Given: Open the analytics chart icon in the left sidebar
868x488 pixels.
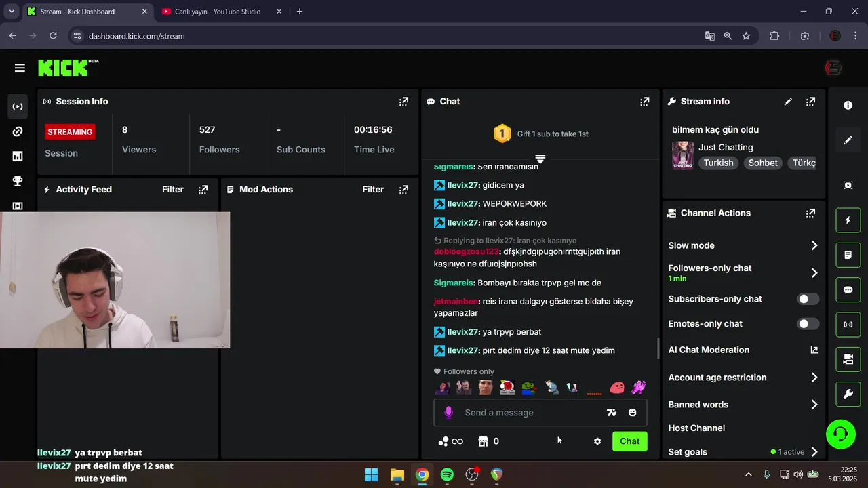Looking at the screenshot, I should [18, 157].
